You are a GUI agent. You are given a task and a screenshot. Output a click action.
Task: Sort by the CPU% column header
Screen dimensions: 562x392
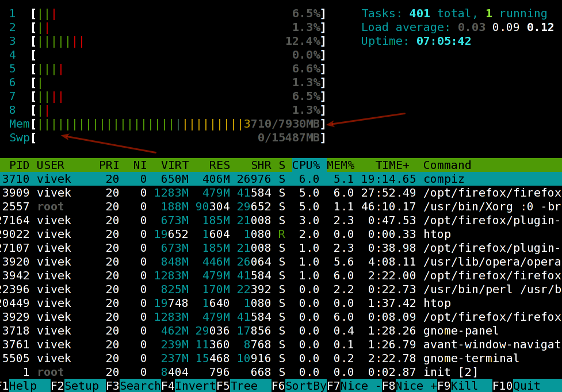(308, 166)
